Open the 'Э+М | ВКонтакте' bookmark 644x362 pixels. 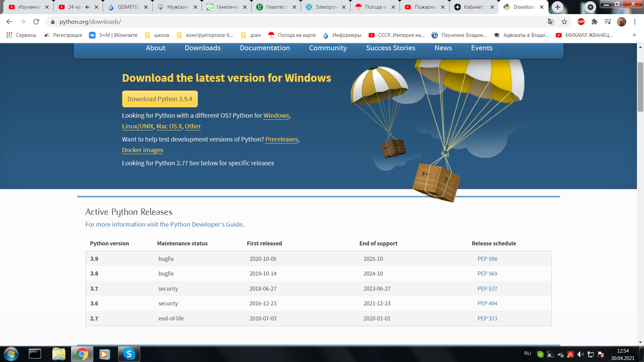tap(113, 35)
